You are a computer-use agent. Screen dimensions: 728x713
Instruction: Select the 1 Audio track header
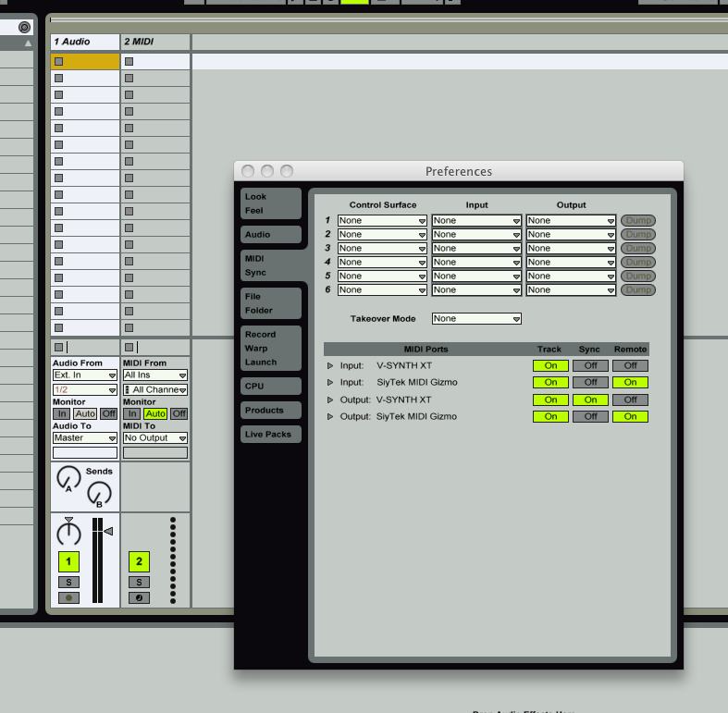85,42
